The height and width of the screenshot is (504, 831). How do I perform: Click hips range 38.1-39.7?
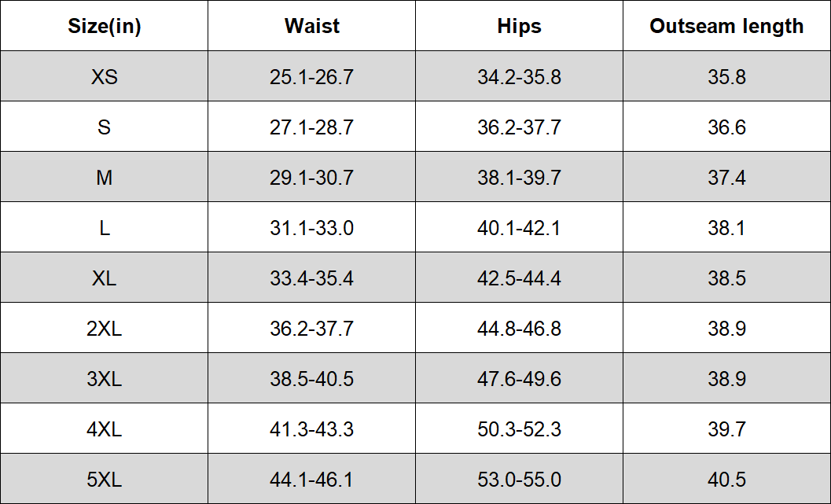pyautogui.click(x=520, y=177)
